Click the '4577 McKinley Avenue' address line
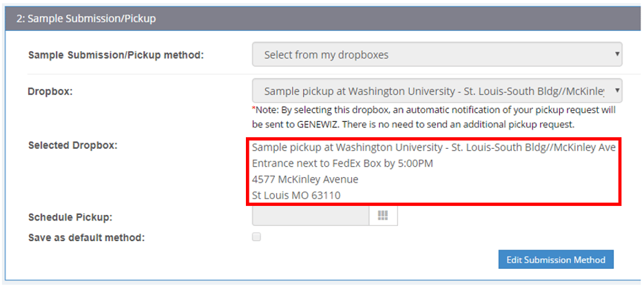The width and height of the screenshot is (644, 288). (x=305, y=179)
